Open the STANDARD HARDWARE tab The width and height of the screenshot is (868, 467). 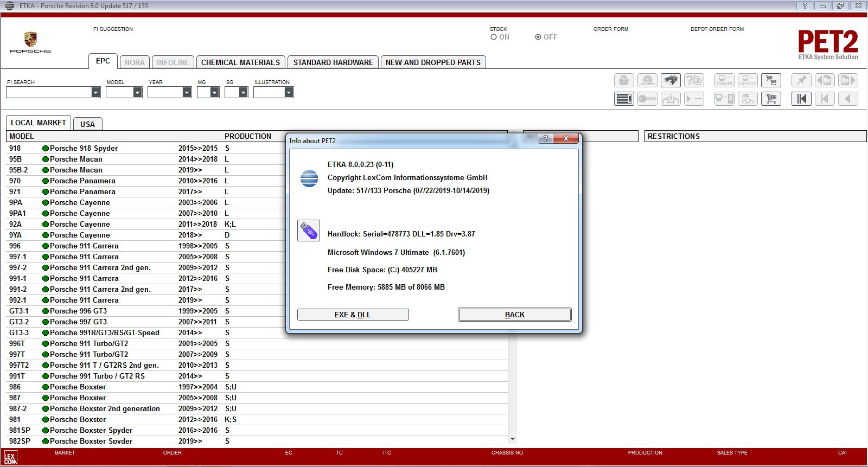[333, 62]
